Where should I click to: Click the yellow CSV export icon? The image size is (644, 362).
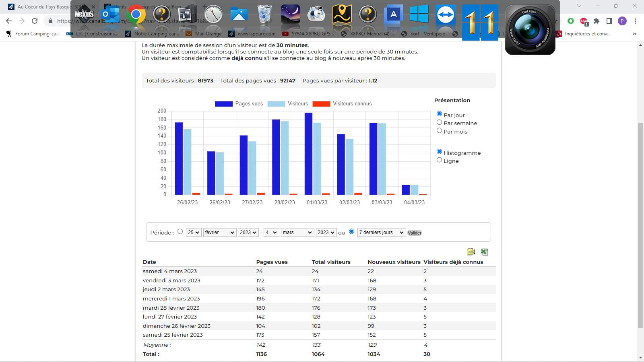[471, 252]
